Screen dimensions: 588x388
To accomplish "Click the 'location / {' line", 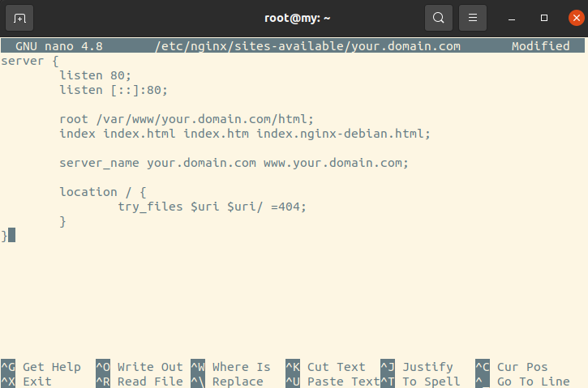I will [103, 192].
